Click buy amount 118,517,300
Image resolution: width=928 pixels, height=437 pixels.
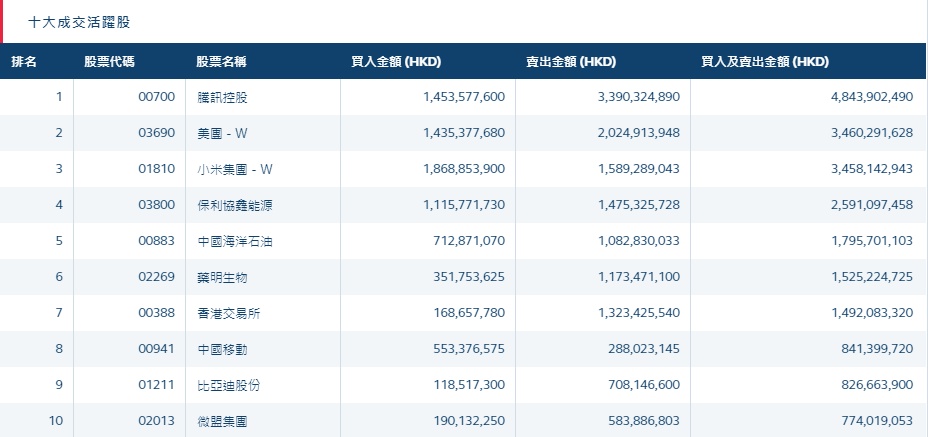(471, 385)
